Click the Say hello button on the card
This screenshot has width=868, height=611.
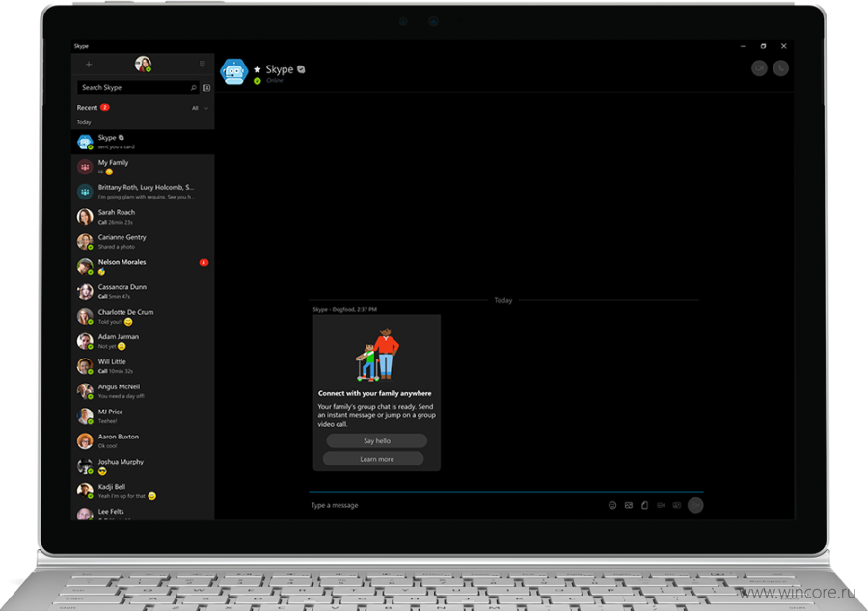coord(377,440)
